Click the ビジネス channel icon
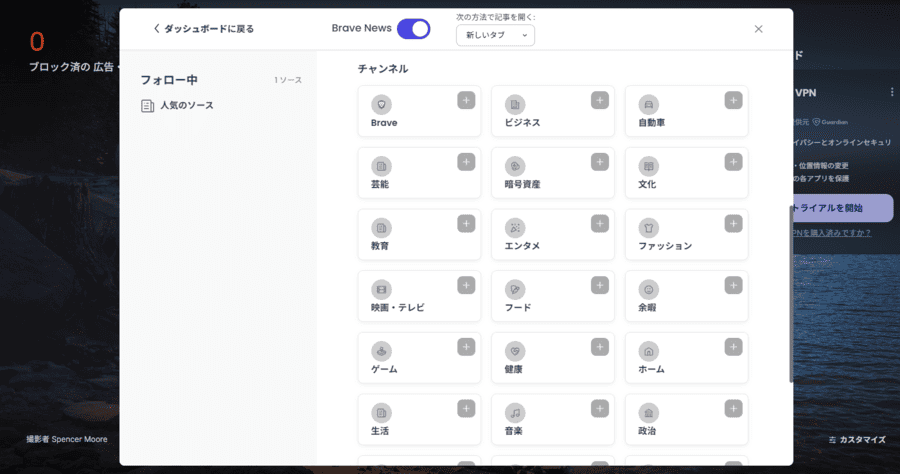Viewport: 900px width, 474px height. coord(515,104)
